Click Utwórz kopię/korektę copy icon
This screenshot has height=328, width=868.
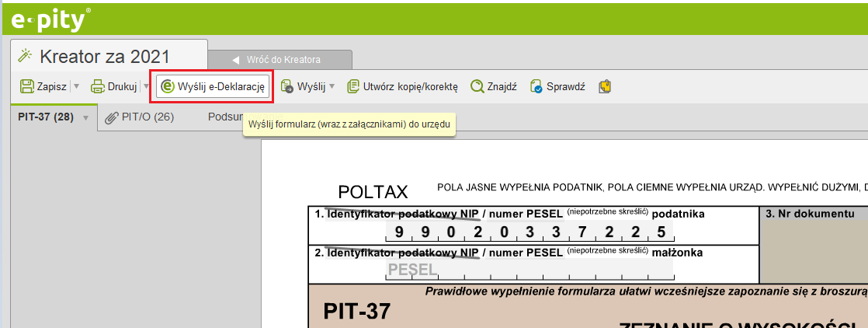(353, 86)
